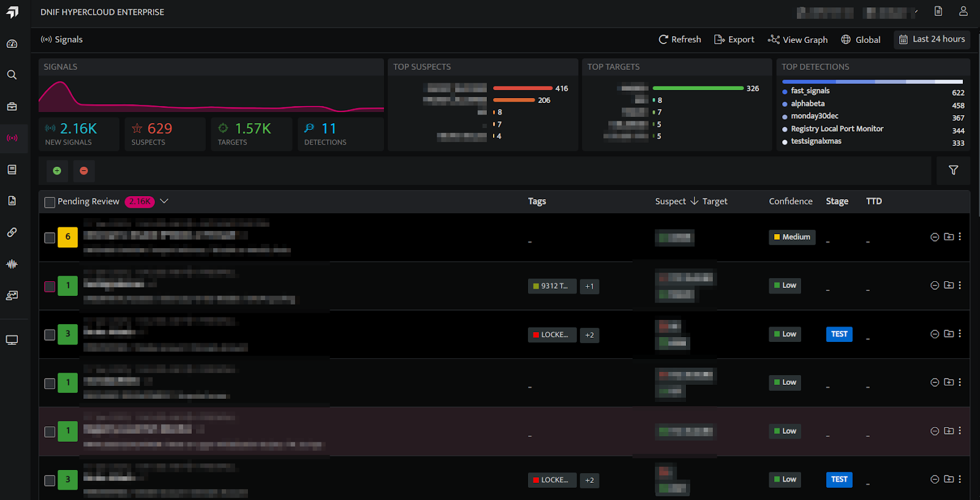Tick the Pending Review select-all checkbox
Screen dimensions: 980x500
pos(50,202)
